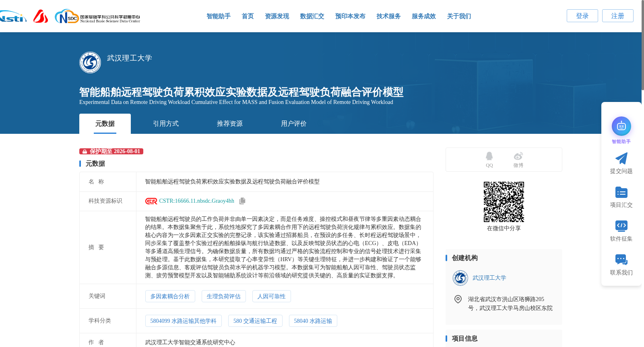644x347 pixels.
Task: Share via the 微博 Weibo icon
Action: [518, 156]
